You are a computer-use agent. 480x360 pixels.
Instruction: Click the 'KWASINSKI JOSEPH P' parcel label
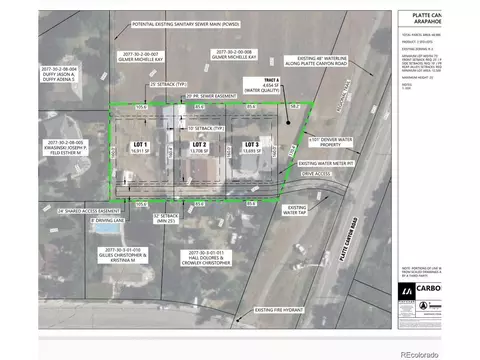click(x=66, y=148)
